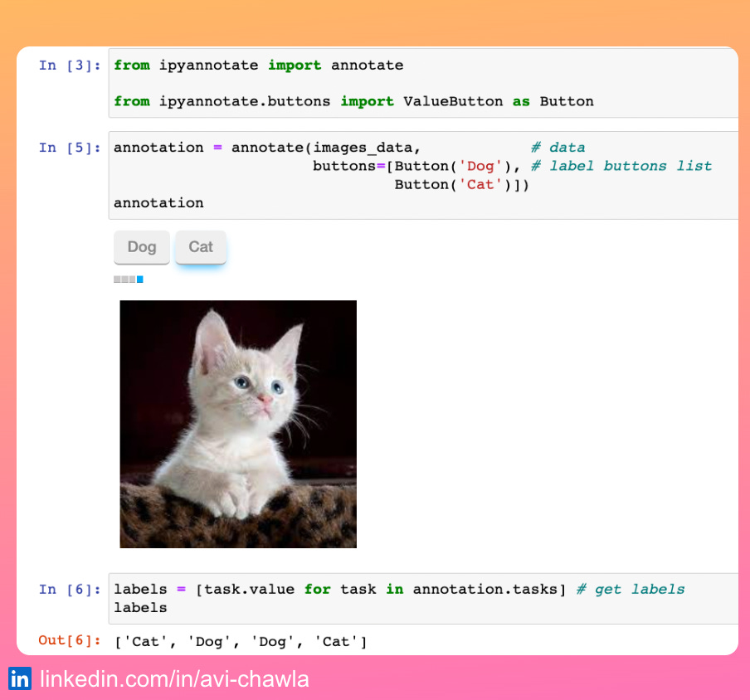750x700 pixels.
Task: Click the In [3] cell prompt
Action: click(x=69, y=66)
